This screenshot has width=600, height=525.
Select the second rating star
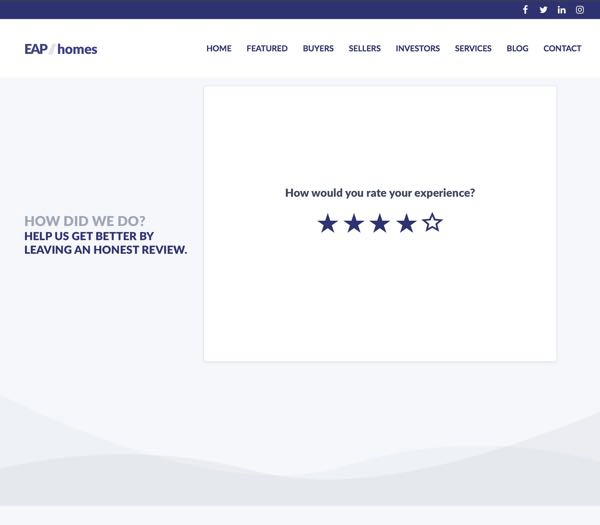[354, 223]
